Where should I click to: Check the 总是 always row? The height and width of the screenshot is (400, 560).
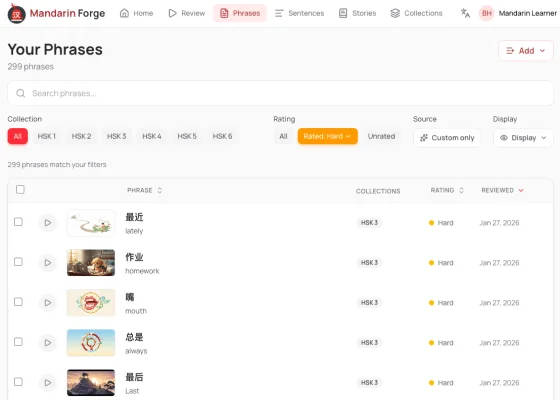[18, 342]
